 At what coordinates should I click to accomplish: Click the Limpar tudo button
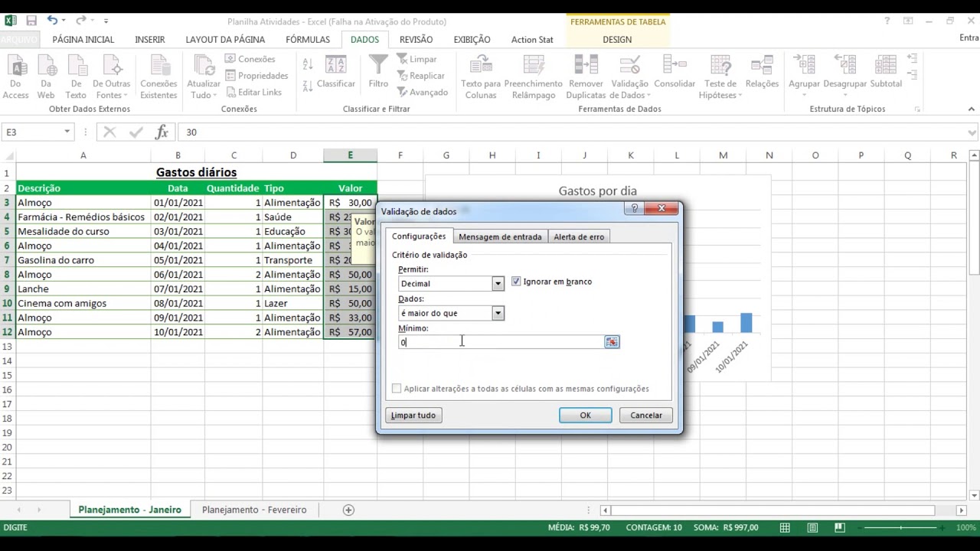tap(413, 416)
